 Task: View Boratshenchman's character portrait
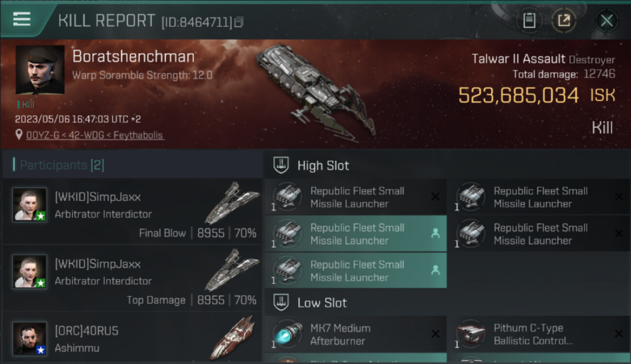click(40, 70)
